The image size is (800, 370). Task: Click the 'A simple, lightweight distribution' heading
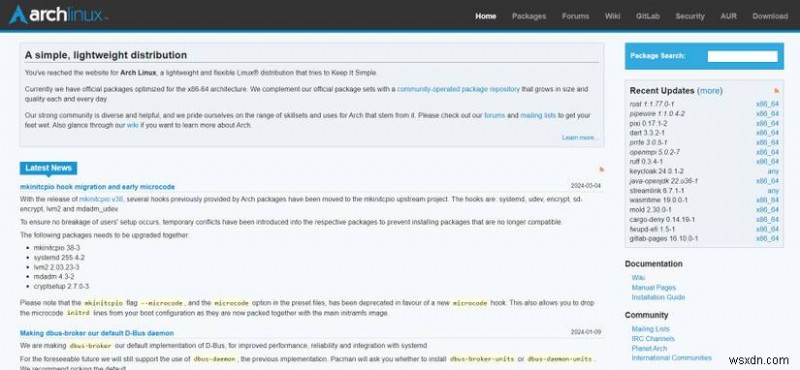[106, 55]
